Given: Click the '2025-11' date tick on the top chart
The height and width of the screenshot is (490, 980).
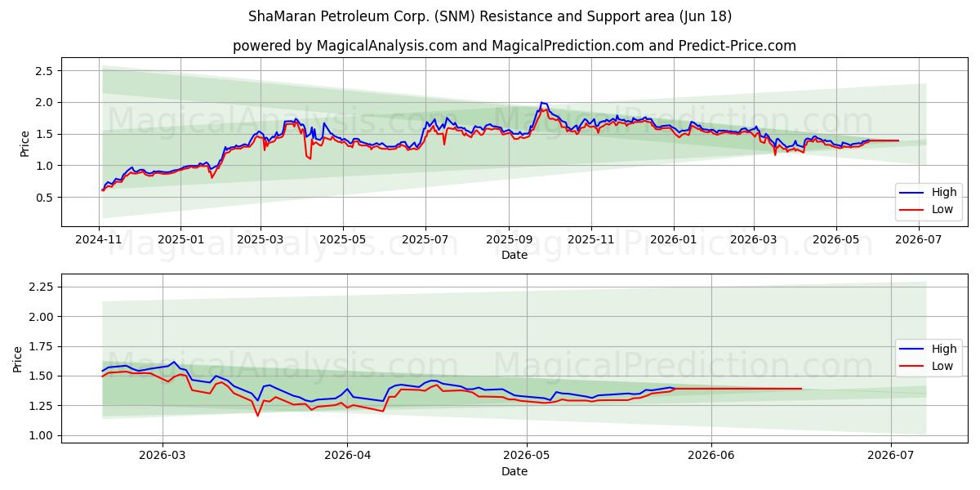Looking at the screenshot, I should [590, 241].
